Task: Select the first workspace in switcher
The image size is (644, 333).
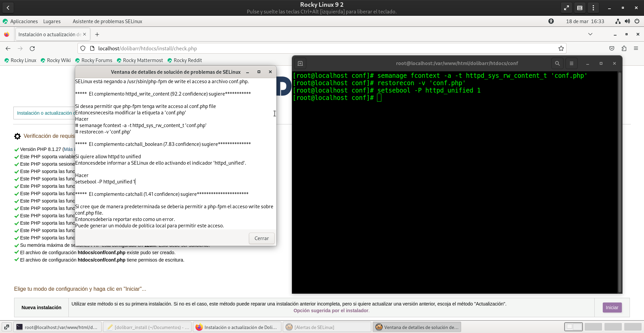Action: [x=573, y=327]
